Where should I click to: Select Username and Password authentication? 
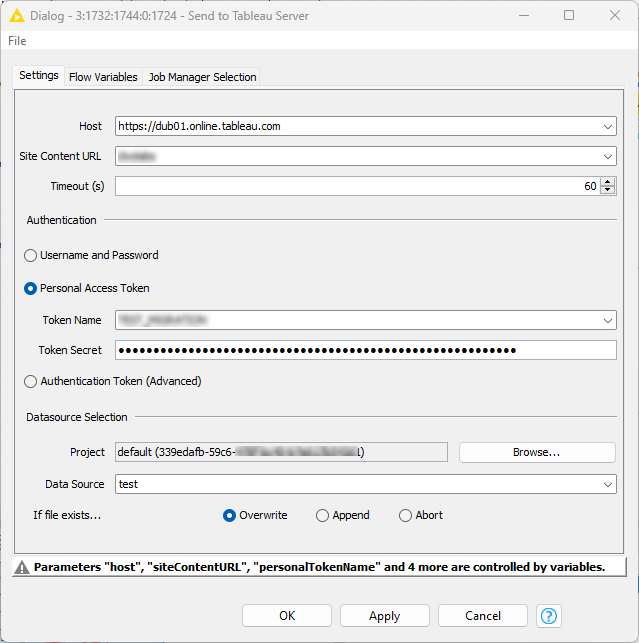[30, 255]
